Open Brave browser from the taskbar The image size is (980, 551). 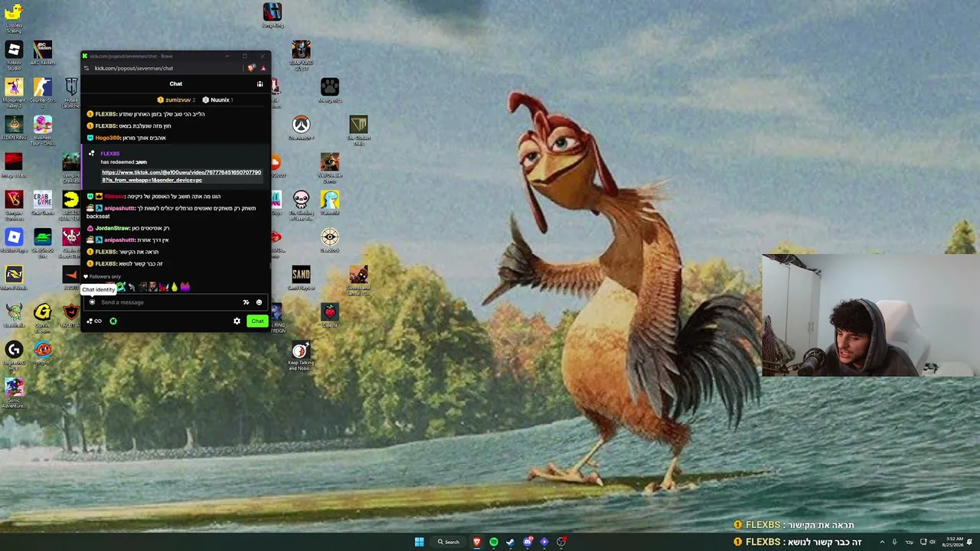477,542
